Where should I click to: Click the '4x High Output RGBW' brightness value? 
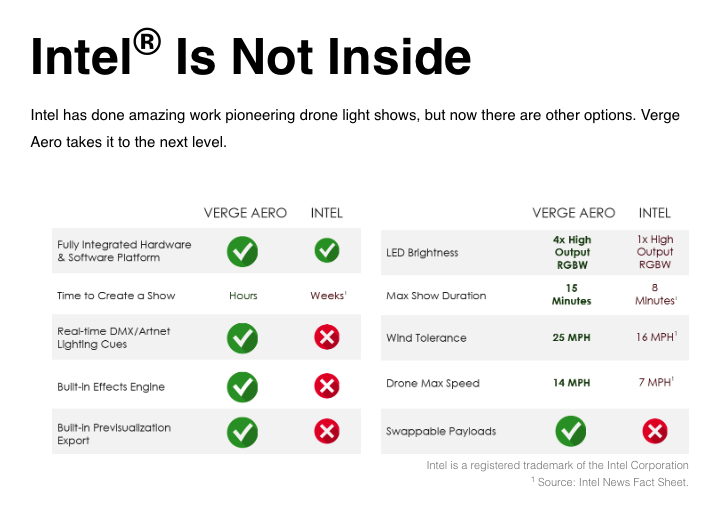(x=572, y=252)
